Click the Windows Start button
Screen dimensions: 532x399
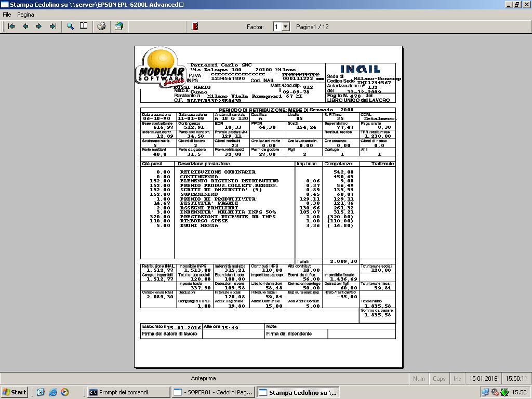pos(15,392)
